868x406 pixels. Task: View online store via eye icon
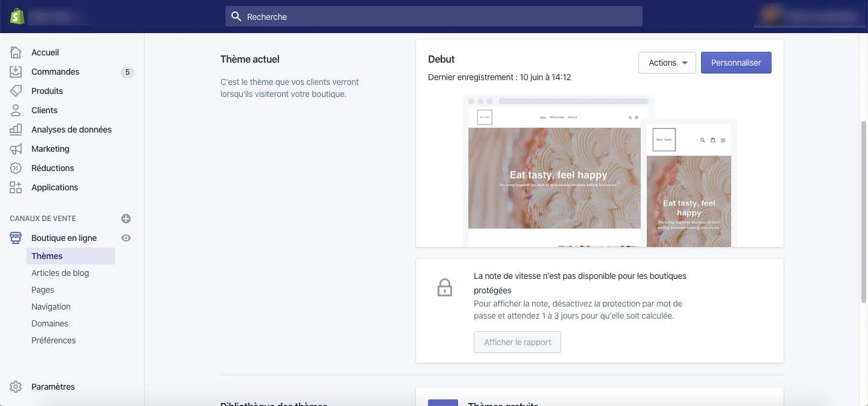[126, 238]
